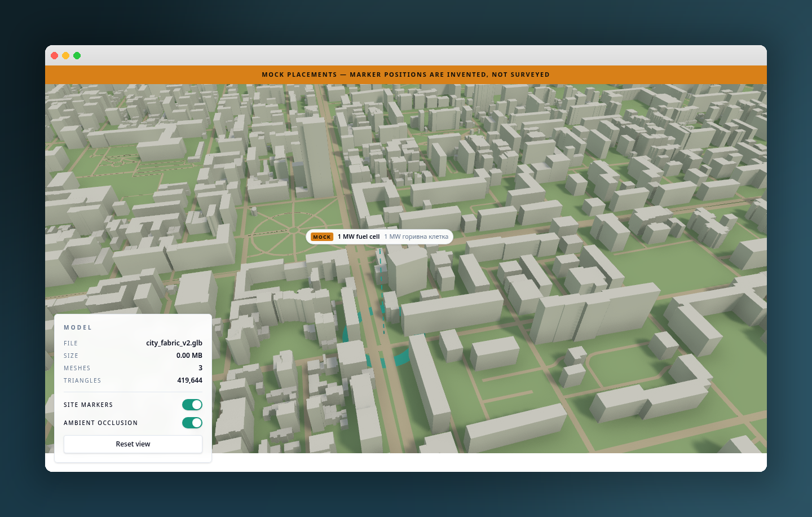
Task: Click the TRIANGLES row label
Action: (82, 380)
